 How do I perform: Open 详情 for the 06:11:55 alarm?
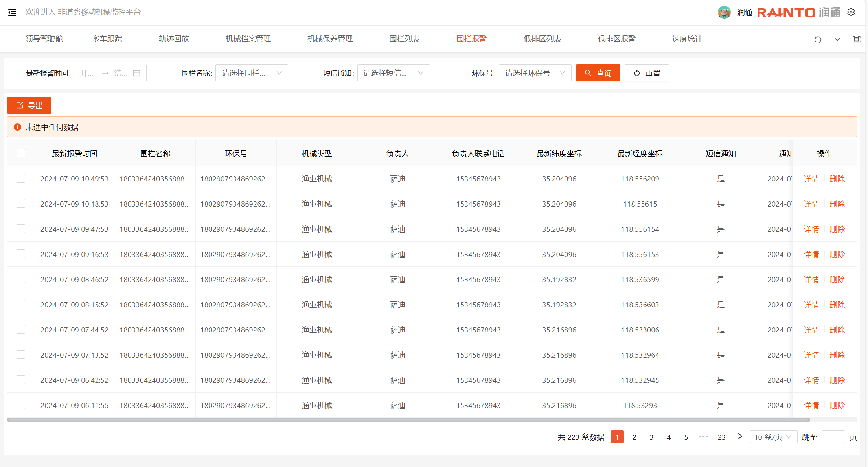[811, 406]
